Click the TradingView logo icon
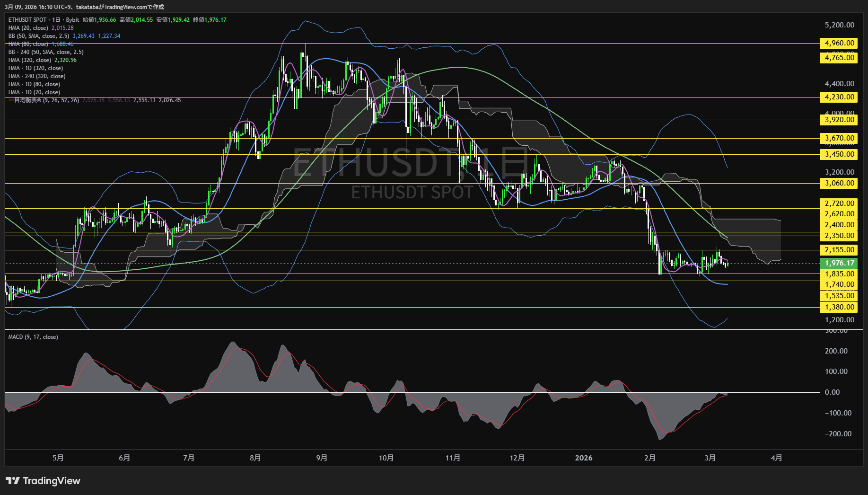 (x=13, y=481)
